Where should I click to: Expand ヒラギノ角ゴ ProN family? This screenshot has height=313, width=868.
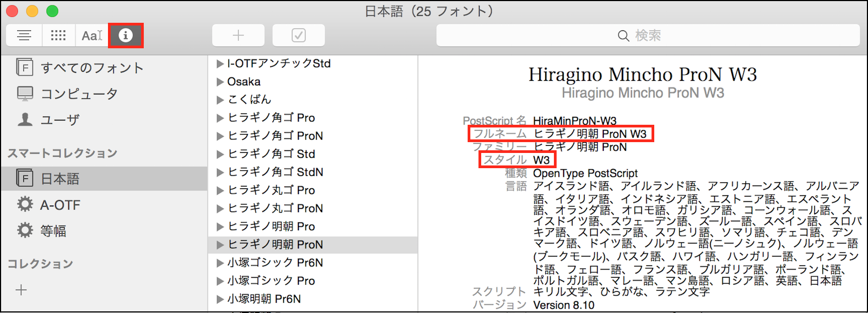click(220, 136)
